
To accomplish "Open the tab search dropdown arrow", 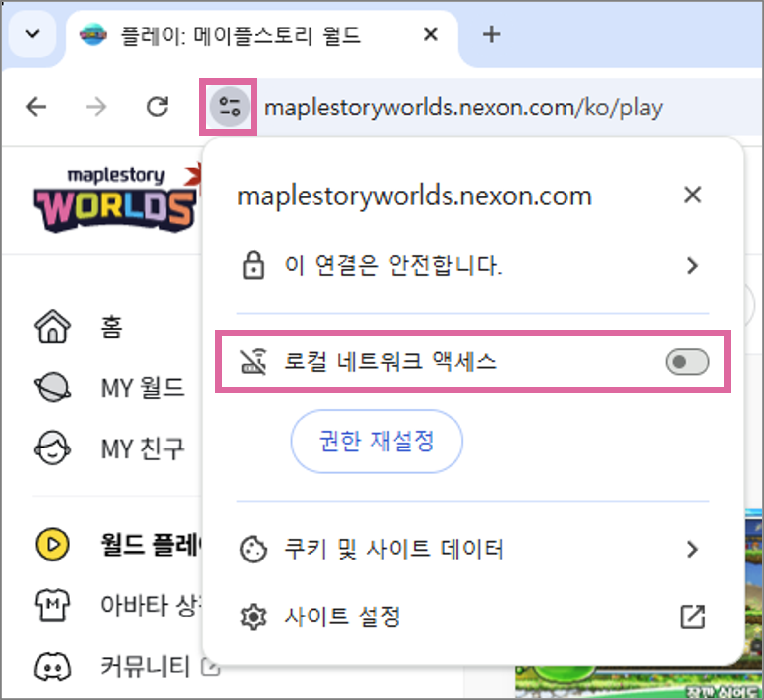I will coord(32,34).
